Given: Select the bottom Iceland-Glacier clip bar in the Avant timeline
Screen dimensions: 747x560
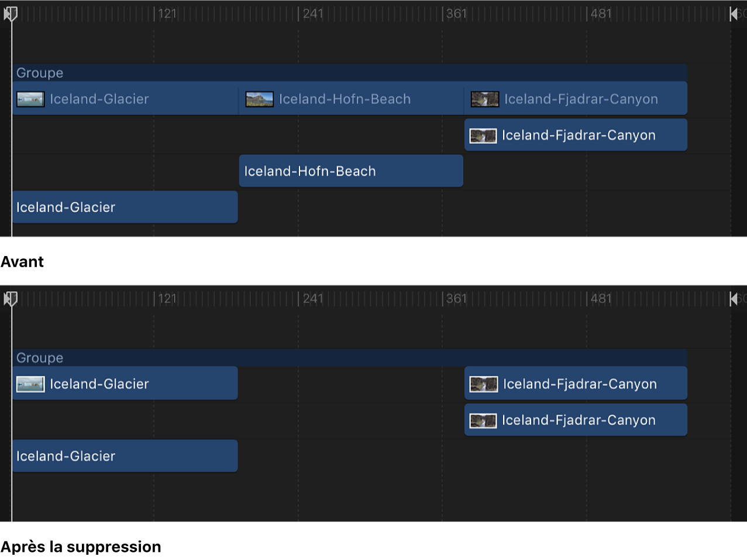Looking at the screenshot, I should point(125,208).
